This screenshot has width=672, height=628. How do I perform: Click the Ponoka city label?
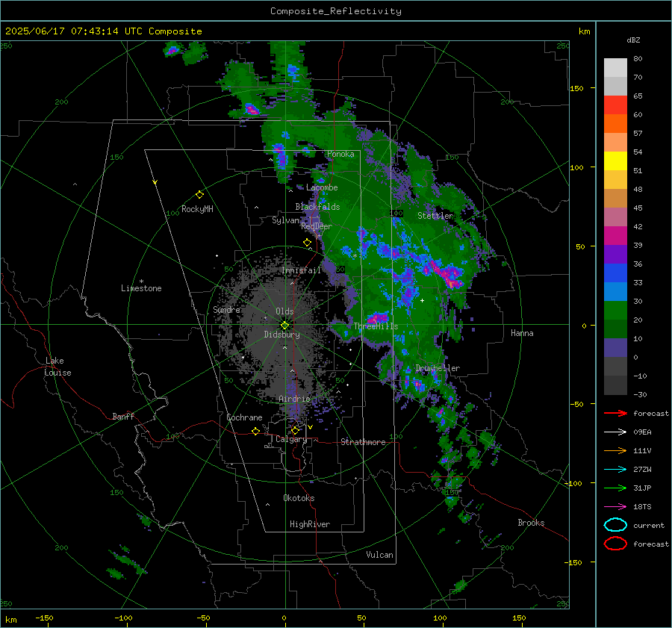[x=340, y=154]
